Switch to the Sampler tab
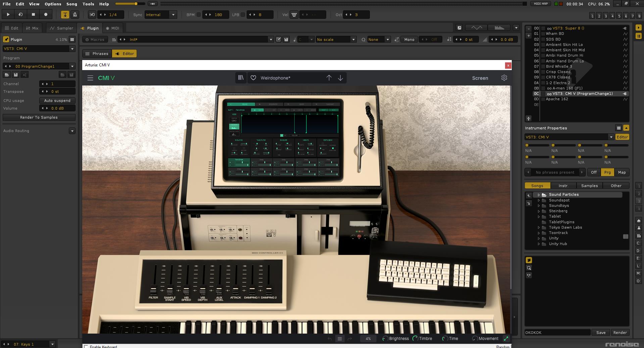 [x=61, y=28]
